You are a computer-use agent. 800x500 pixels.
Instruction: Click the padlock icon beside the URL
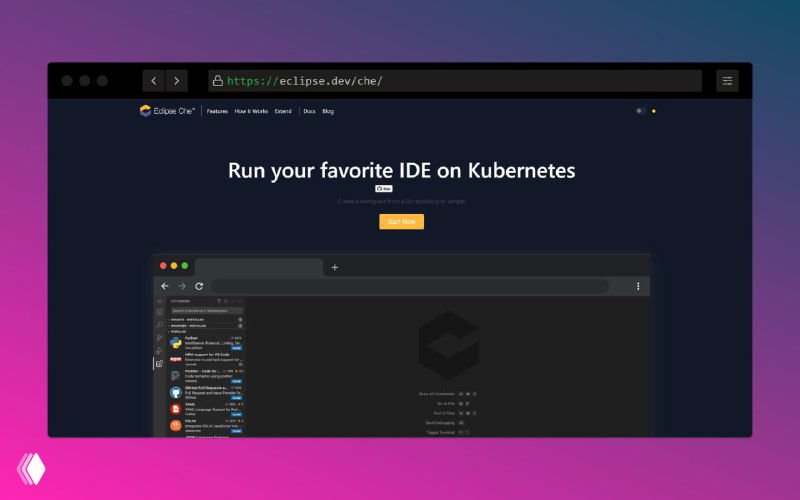click(x=218, y=81)
